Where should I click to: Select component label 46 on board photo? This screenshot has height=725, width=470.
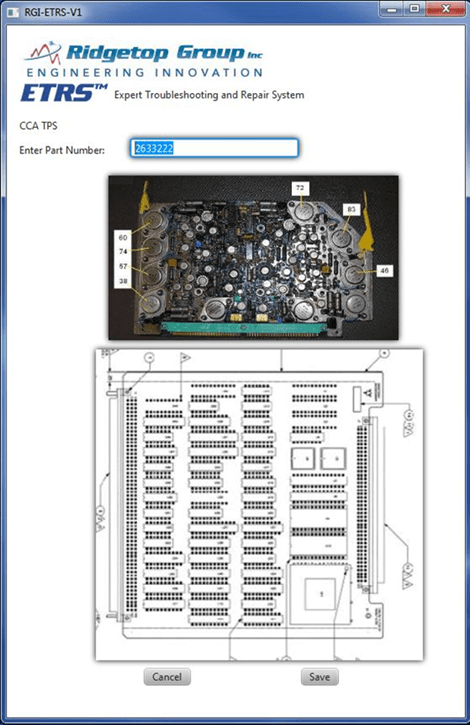pyautogui.click(x=384, y=270)
